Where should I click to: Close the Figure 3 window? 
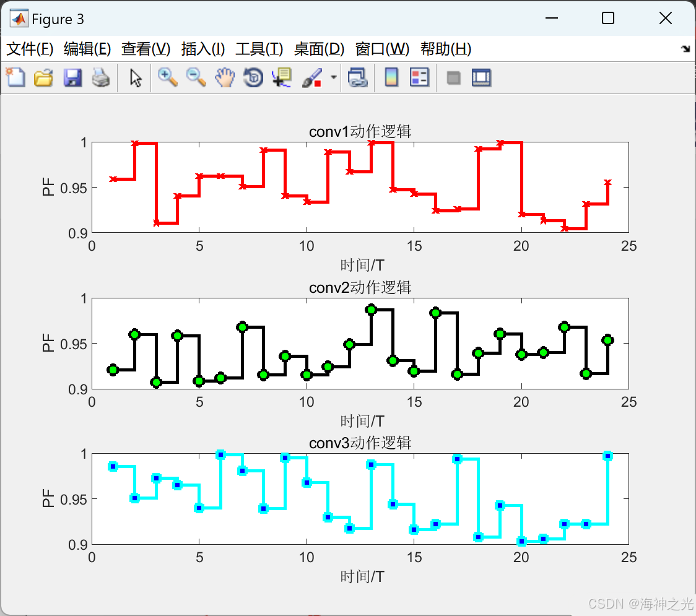point(666,18)
